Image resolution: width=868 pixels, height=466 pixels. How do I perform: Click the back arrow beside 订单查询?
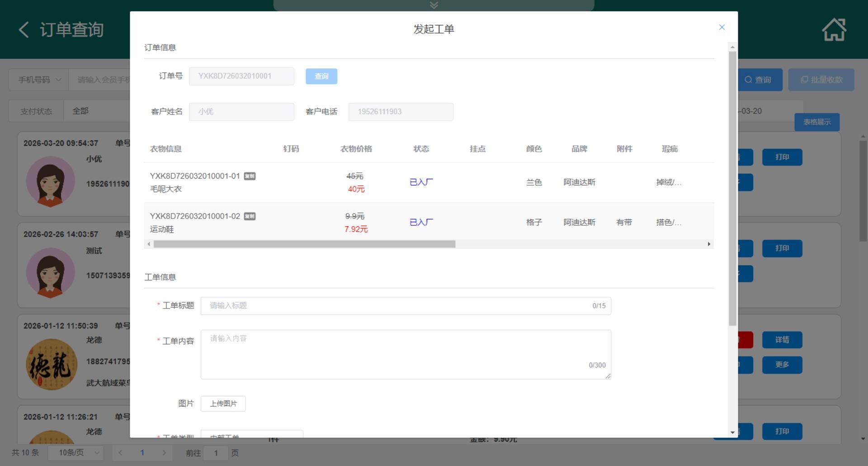pos(24,30)
